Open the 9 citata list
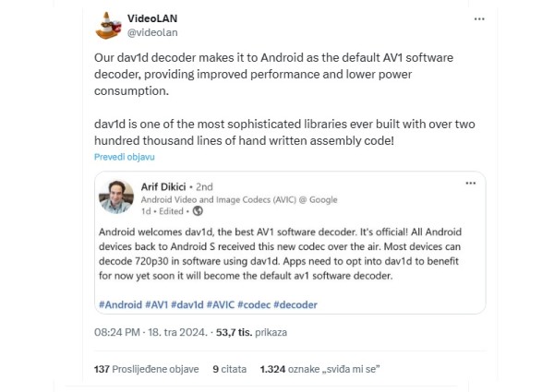554x392 pixels. pyautogui.click(x=229, y=368)
